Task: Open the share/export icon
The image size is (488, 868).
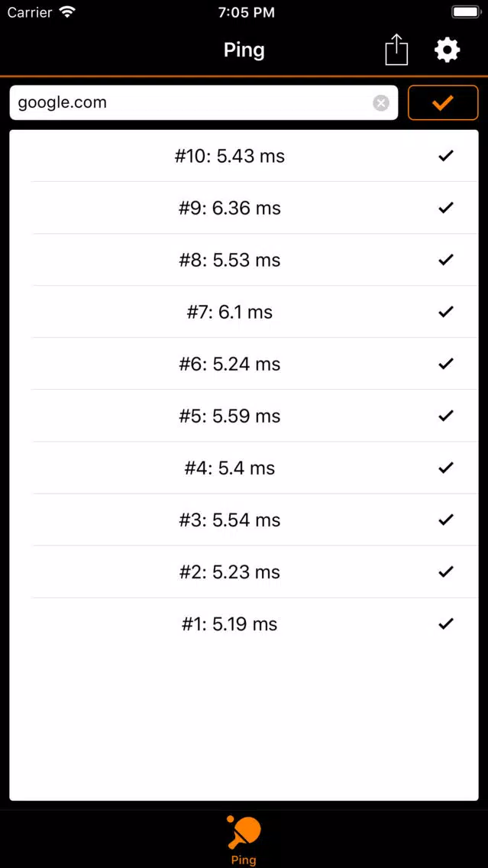Action: point(396,50)
